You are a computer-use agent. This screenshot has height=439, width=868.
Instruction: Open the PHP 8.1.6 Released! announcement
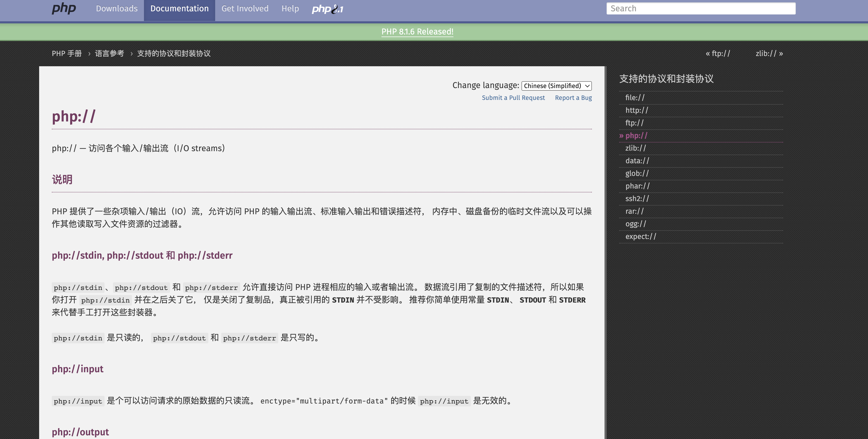click(x=417, y=32)
